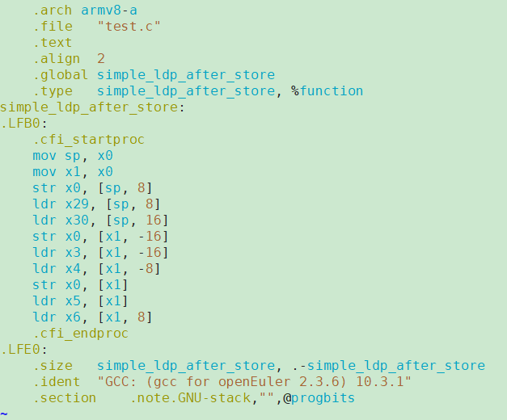
Task: Click the GCC openEuler ident string
Action: tap(254, 382)
